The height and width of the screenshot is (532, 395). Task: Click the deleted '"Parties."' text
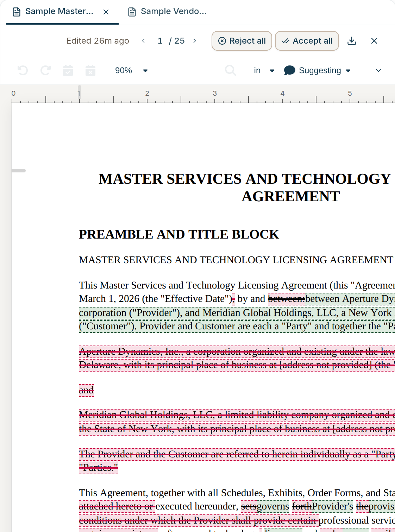[98, 468]
